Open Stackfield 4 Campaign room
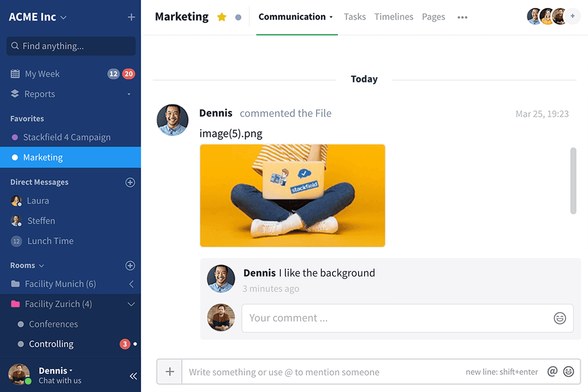588x392 pixels. pos(67,137)
